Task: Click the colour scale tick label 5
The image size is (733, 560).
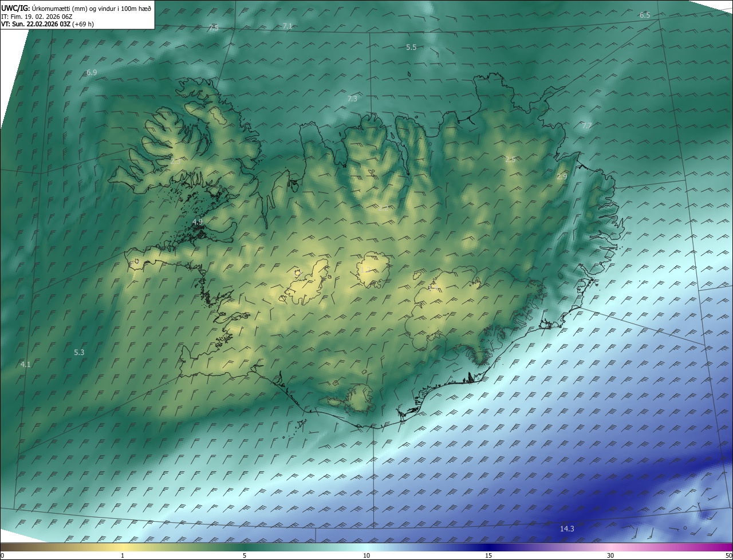Action: [245, 555]
